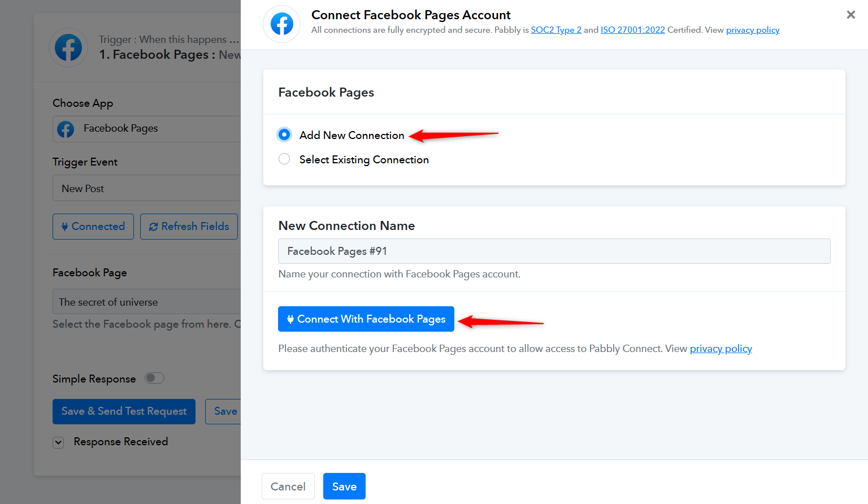Click the outlined Save button in trigger panel
The height and width of the screenshot is (504, 868).
223,411
